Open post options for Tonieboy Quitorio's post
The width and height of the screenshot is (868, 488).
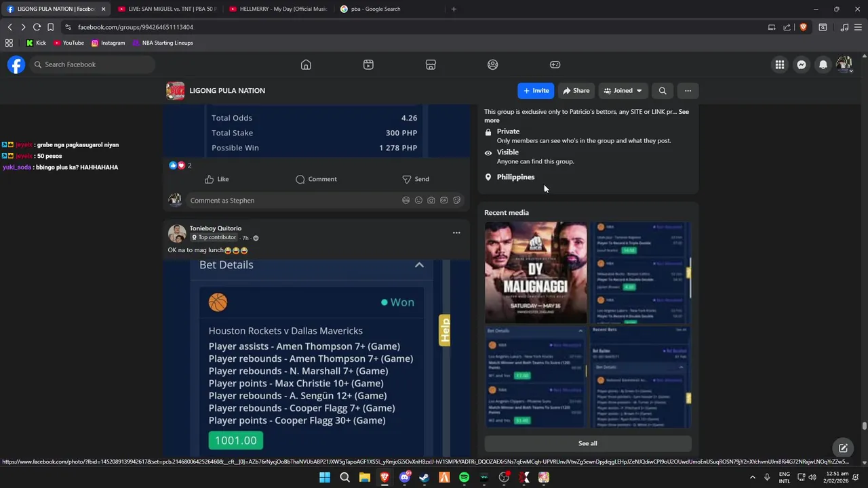click(x=456, y=232)
